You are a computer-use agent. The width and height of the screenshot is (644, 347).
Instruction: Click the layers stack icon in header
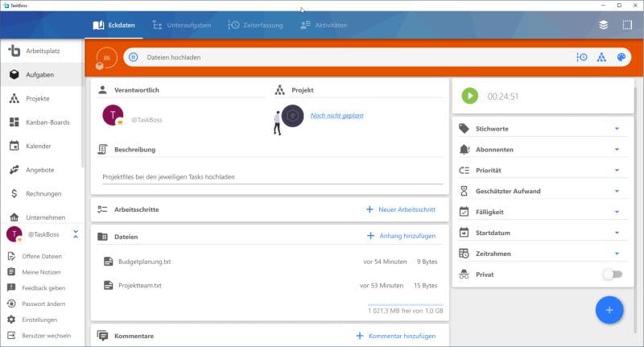coord(603,25)
